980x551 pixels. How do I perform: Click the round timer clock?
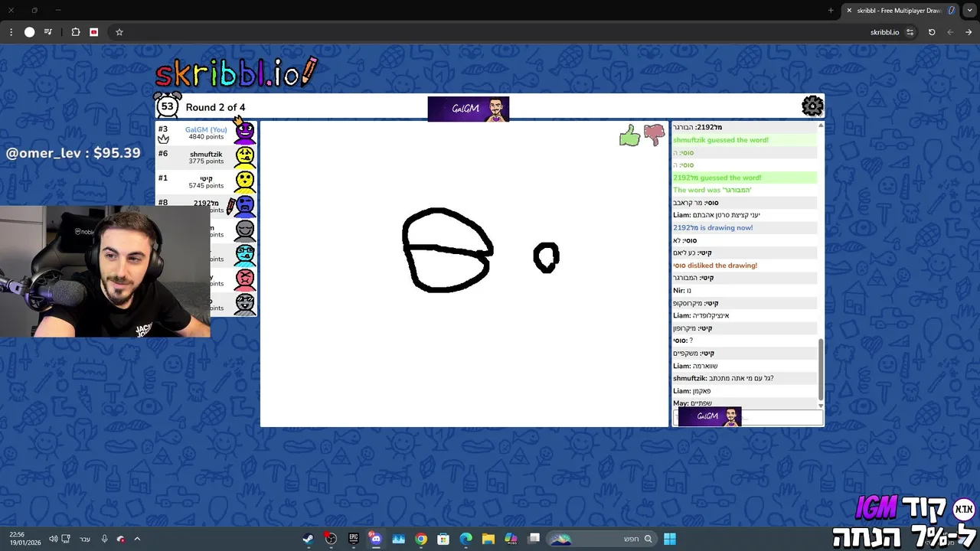click(167, 106)
